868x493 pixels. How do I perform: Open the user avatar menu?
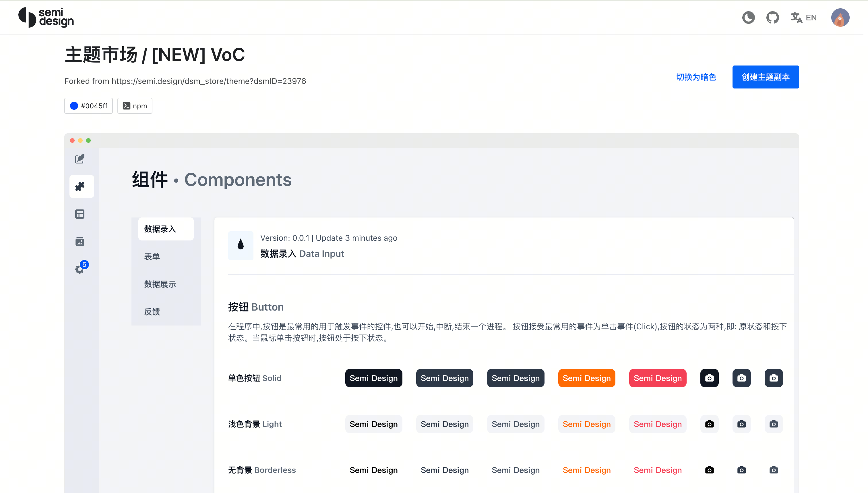pos(840,17)
